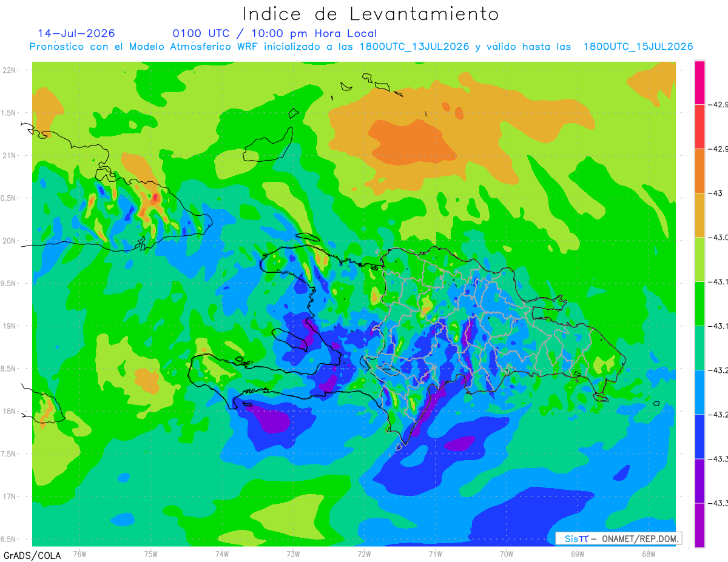Click the '21N' latitude label

coord(10,155)
